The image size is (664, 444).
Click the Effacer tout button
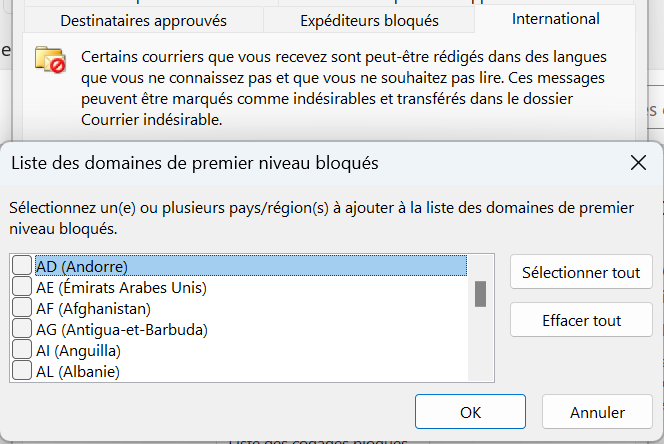click(581, 320)
